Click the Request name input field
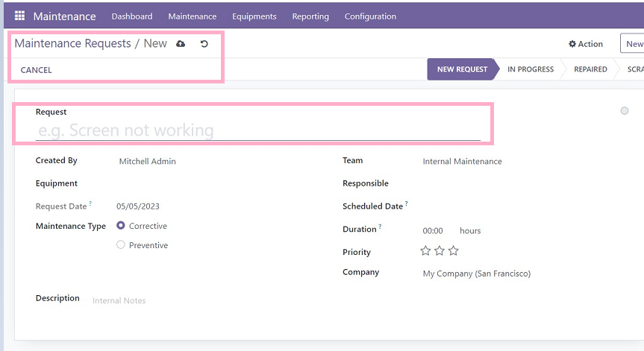Screen dimensions: 644x351 pyautogui.click(x=258, y=130)
